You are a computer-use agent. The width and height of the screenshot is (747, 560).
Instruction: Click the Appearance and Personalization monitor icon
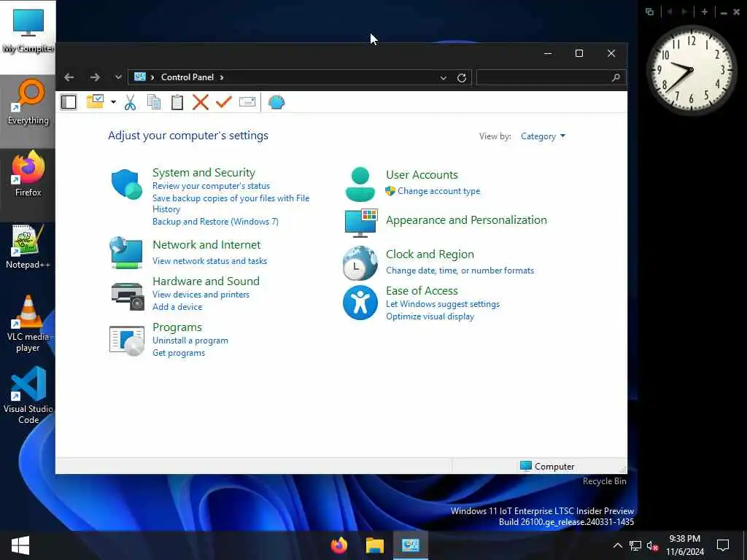coord(361,222)
